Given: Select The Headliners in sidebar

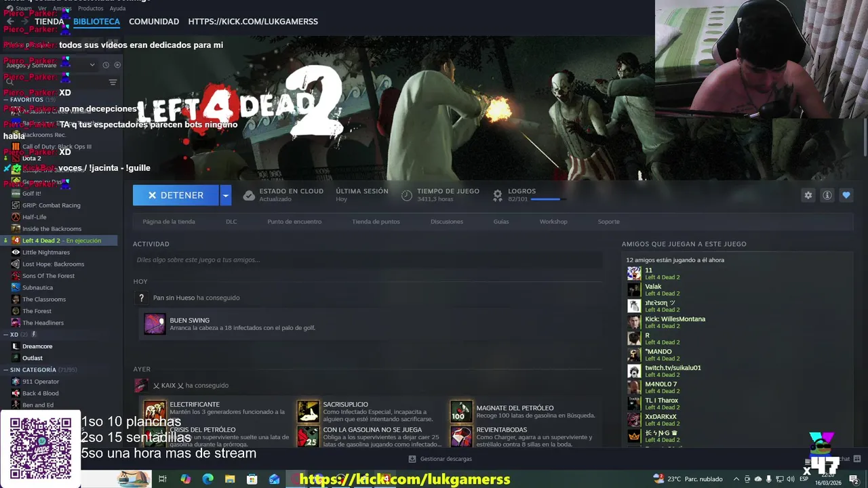Looking at the screenshot, I should [43, 323].
